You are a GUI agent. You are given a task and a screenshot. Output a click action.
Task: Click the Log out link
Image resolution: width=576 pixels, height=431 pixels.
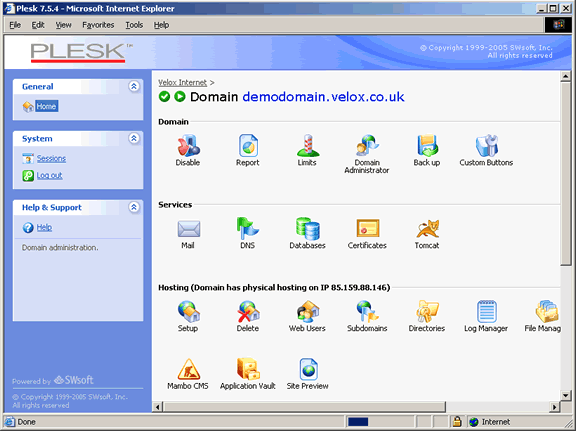pyautogui.click(x=50, y=175)
